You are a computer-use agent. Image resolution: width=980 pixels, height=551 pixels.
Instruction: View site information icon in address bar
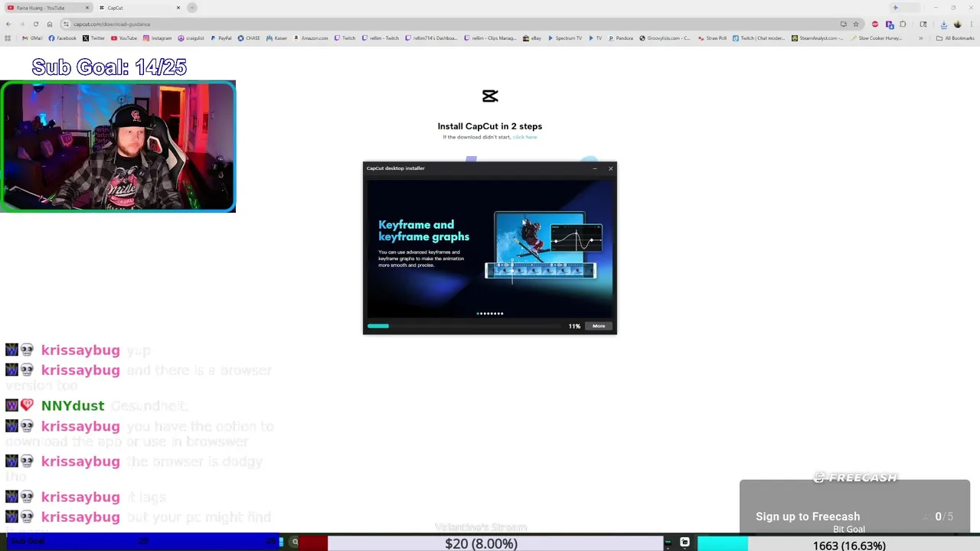click(x=66, y=24)
